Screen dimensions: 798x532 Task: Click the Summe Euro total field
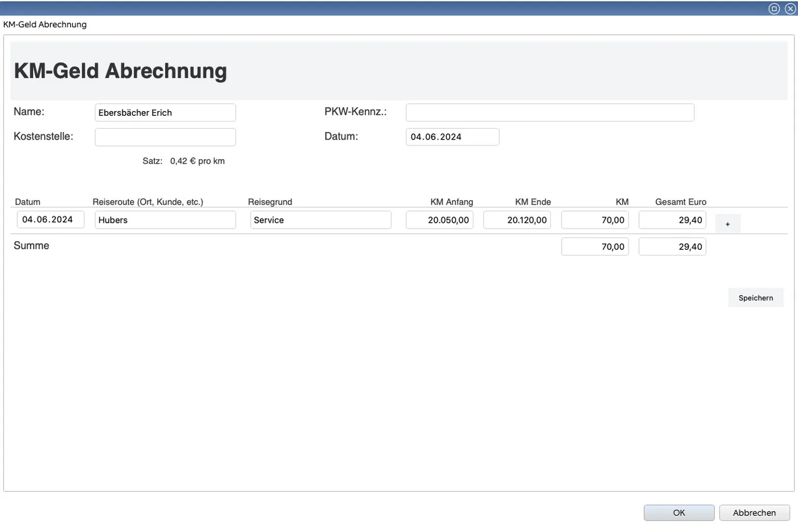[x=672, y=247]
